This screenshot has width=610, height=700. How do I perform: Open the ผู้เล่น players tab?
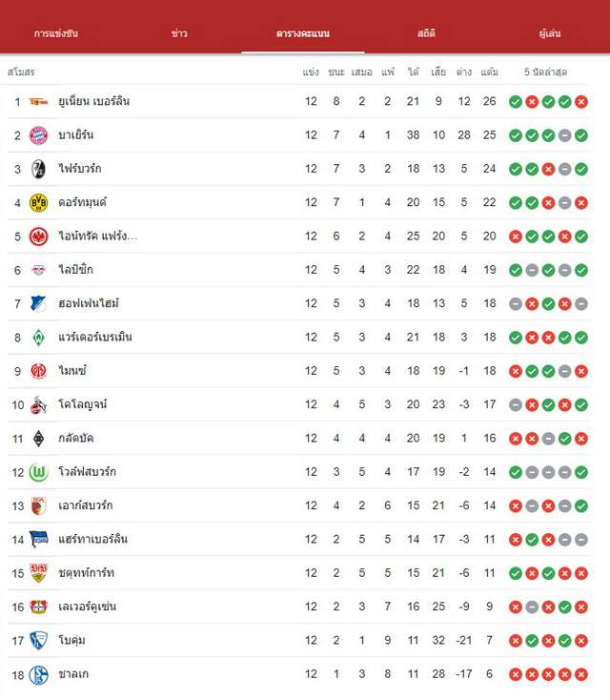[549, 33]
